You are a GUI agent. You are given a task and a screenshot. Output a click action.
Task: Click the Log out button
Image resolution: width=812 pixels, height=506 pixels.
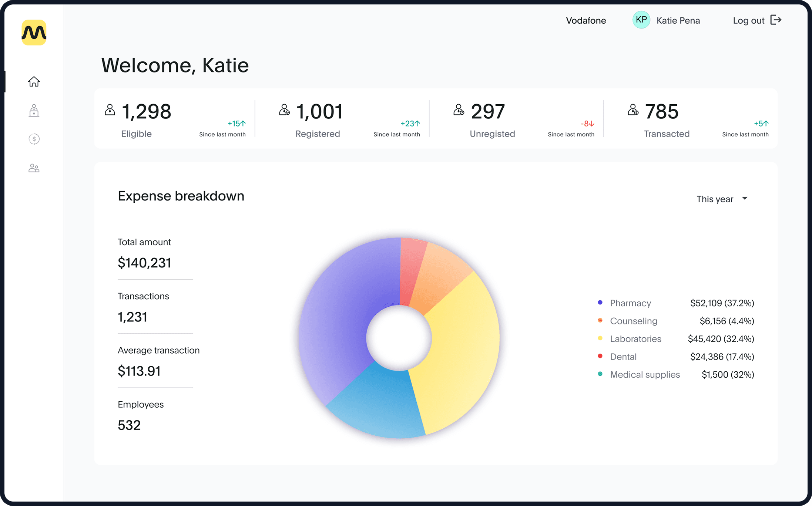749,20
